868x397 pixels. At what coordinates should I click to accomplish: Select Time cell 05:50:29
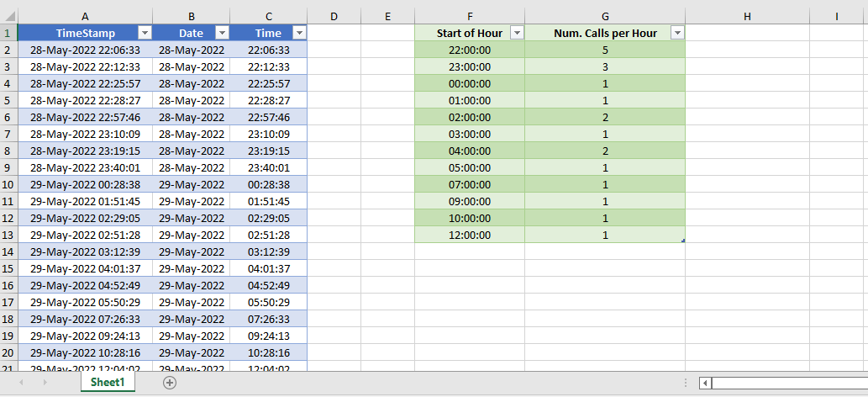point(269,302)
